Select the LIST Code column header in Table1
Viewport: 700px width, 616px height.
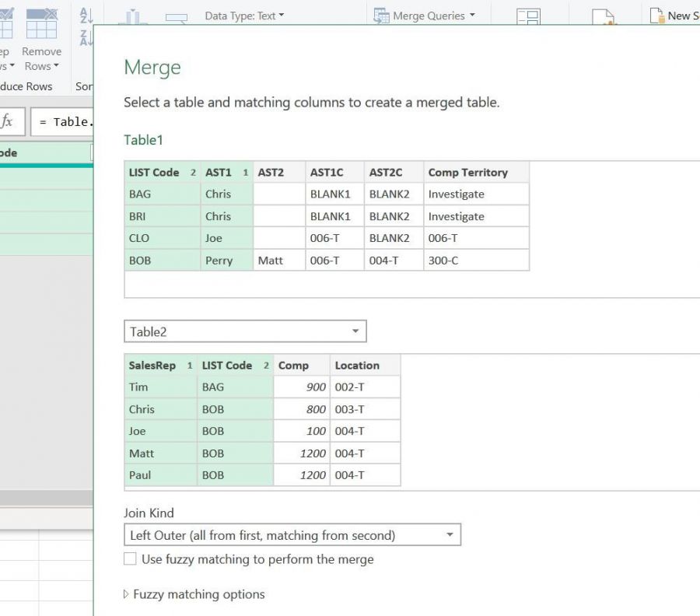coord(163,173)
